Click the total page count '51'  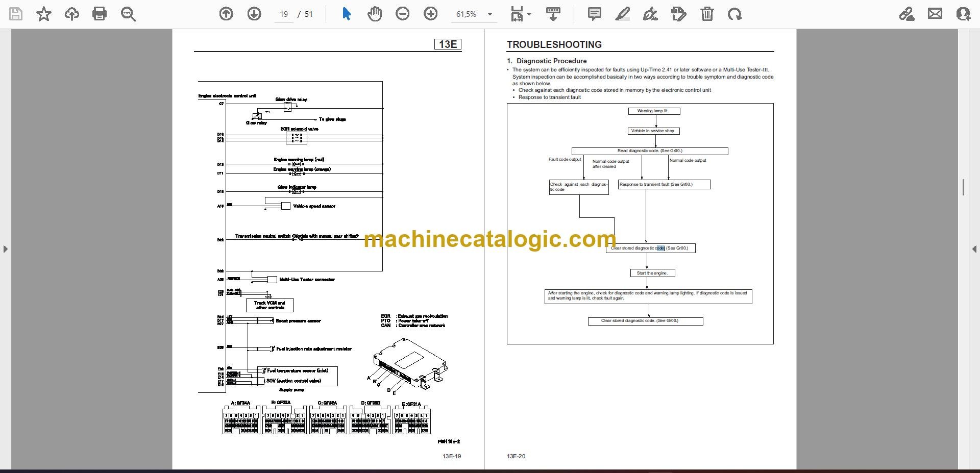point(309,14)
